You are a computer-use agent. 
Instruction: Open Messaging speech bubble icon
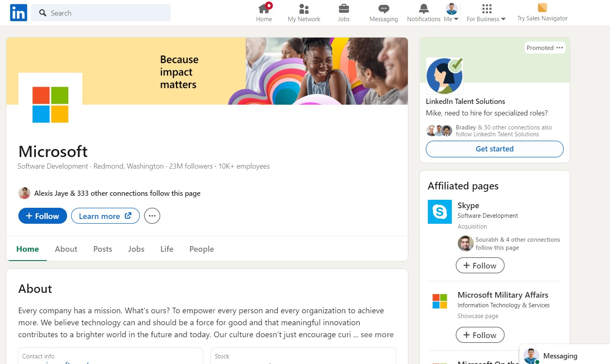[383, 8]
